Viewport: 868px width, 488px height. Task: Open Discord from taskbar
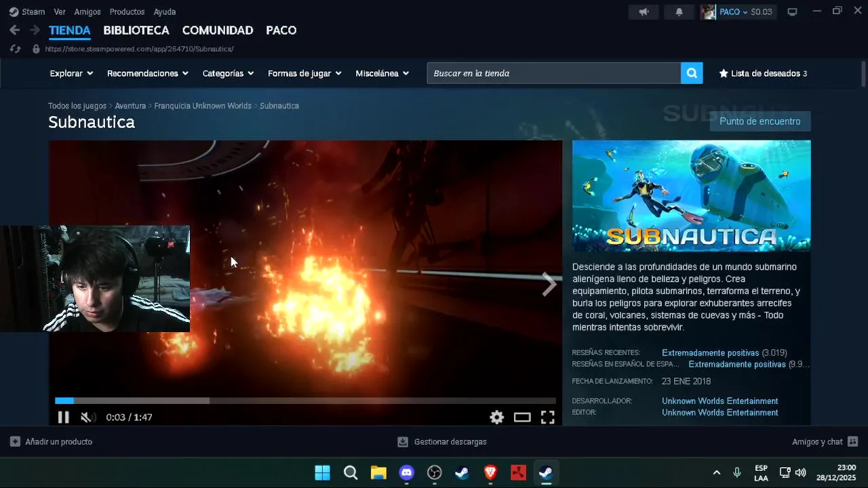coord(407,472)
